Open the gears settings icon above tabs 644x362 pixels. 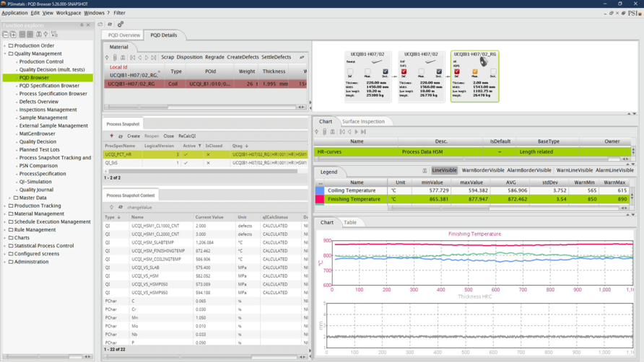point(121,25)
